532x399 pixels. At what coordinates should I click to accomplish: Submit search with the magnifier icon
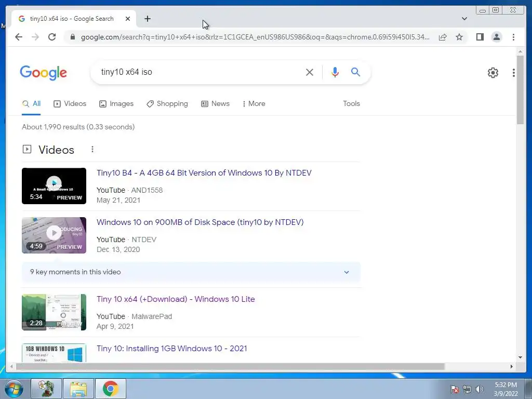[x=355, y=72]
